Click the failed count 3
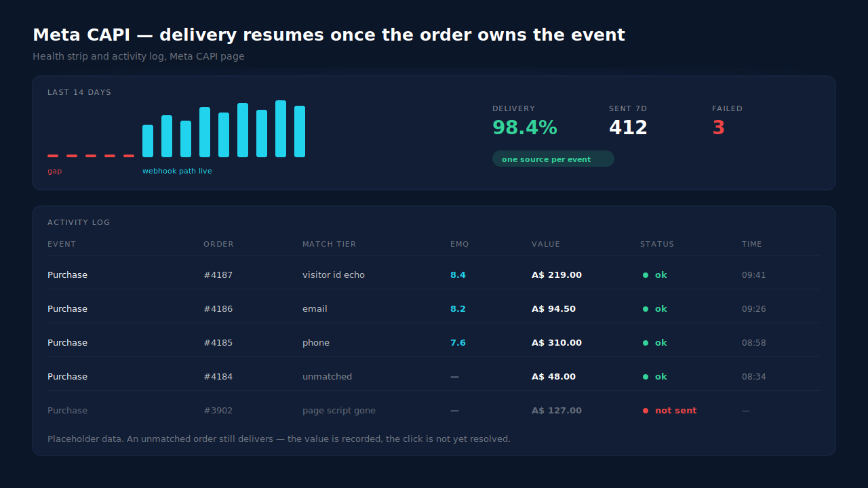Screen dimensions: 868x488 point(718,127)
